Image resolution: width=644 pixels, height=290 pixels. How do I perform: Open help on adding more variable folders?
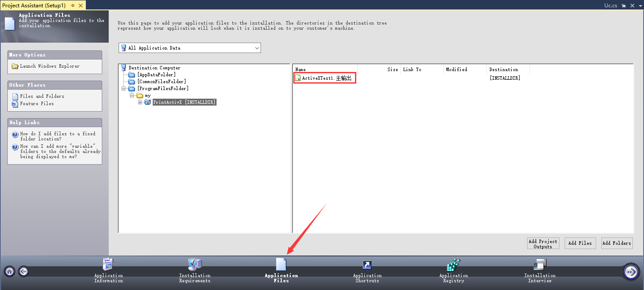(x=60, y=152)
